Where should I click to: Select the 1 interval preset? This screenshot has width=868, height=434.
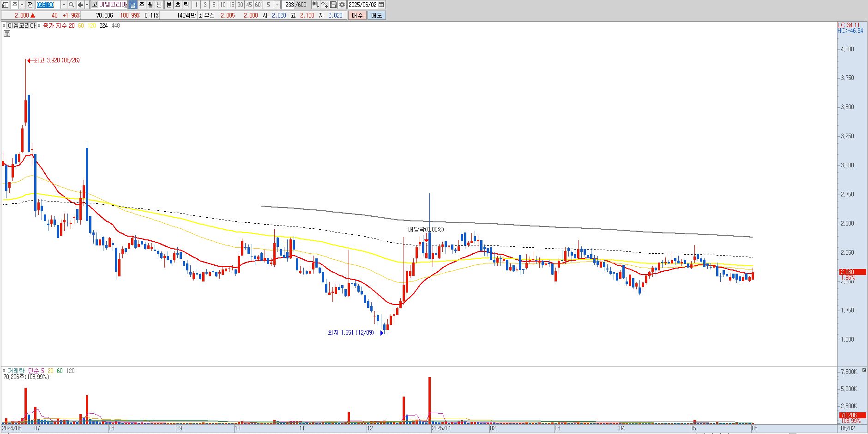[196, 5]
